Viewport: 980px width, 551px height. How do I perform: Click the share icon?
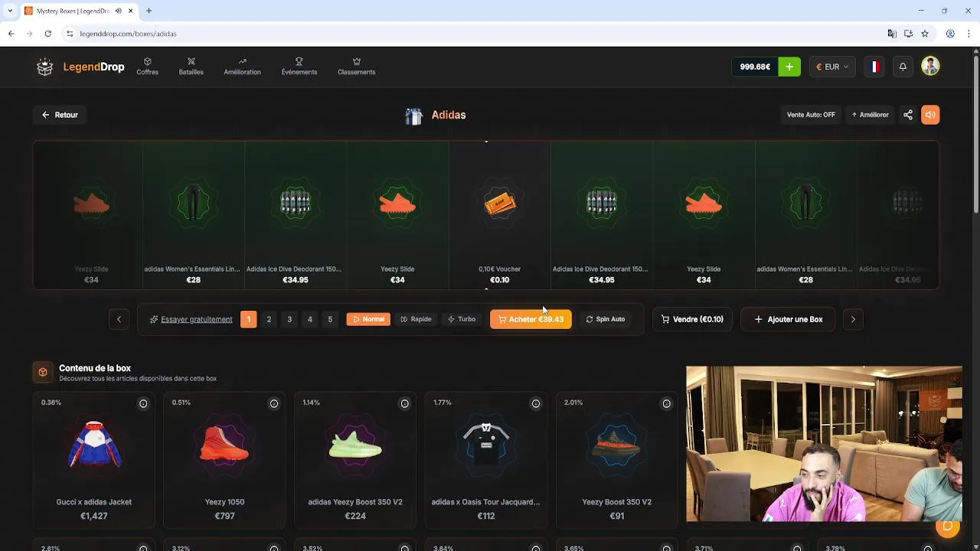tap(908, 115)
